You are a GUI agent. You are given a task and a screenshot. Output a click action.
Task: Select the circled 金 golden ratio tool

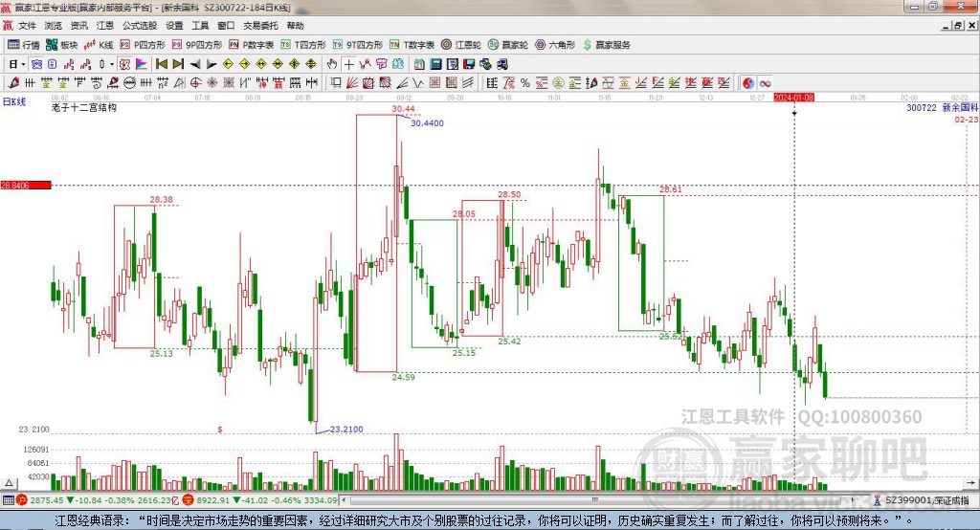point(558,82)
